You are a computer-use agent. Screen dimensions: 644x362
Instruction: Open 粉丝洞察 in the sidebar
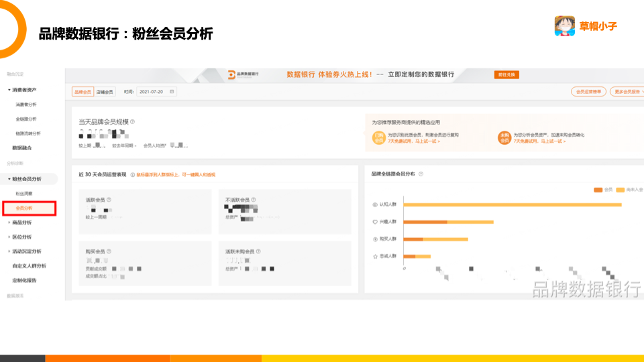pos(24,193)
